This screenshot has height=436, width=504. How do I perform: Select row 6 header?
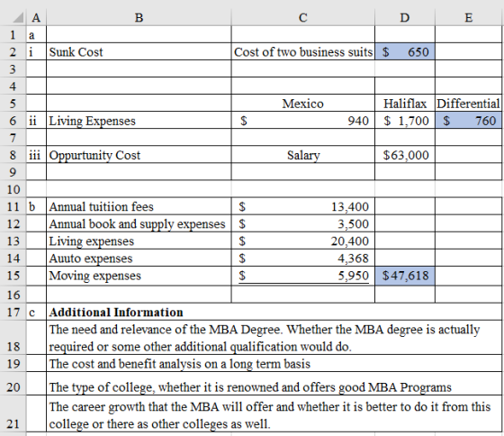click(x=13, y=121)
